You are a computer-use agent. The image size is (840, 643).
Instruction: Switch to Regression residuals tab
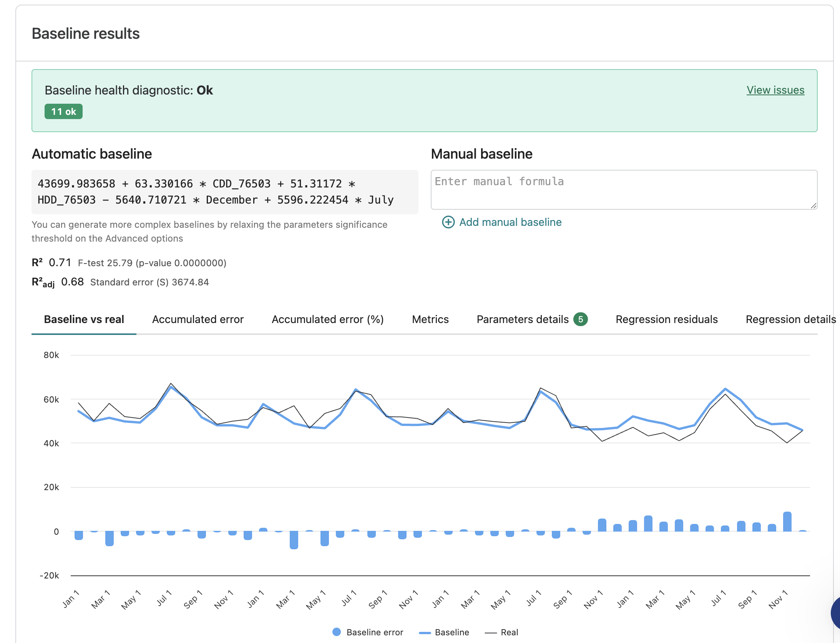tap(667, 319)
